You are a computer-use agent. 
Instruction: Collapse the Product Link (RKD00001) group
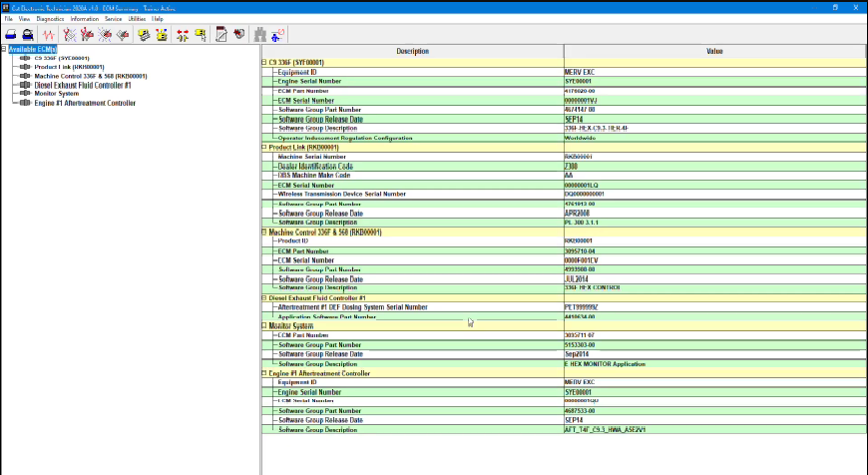(264, 147)
